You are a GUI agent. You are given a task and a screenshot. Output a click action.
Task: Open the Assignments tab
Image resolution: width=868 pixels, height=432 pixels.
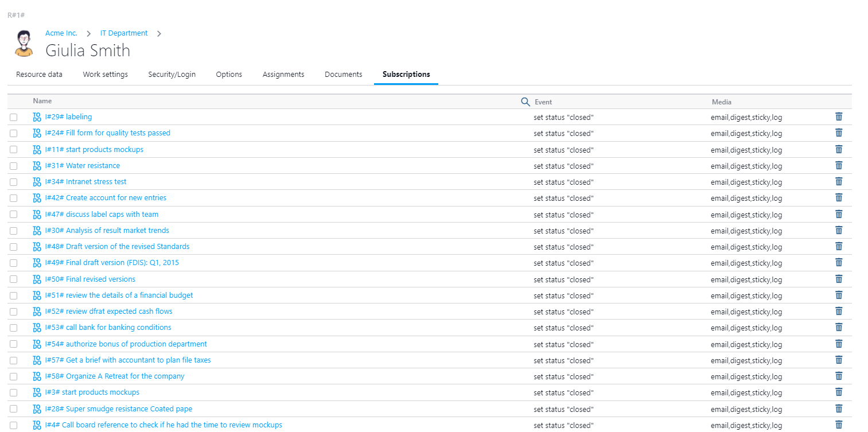(283, 75)
